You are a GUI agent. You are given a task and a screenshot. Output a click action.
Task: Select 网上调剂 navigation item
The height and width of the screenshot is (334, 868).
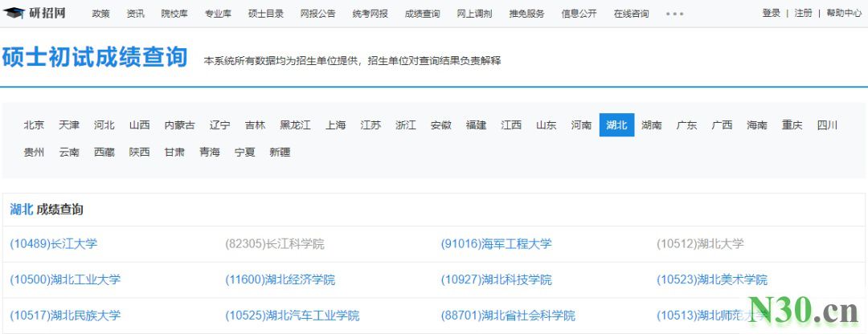pyautogui.click(x=474, y=14)
